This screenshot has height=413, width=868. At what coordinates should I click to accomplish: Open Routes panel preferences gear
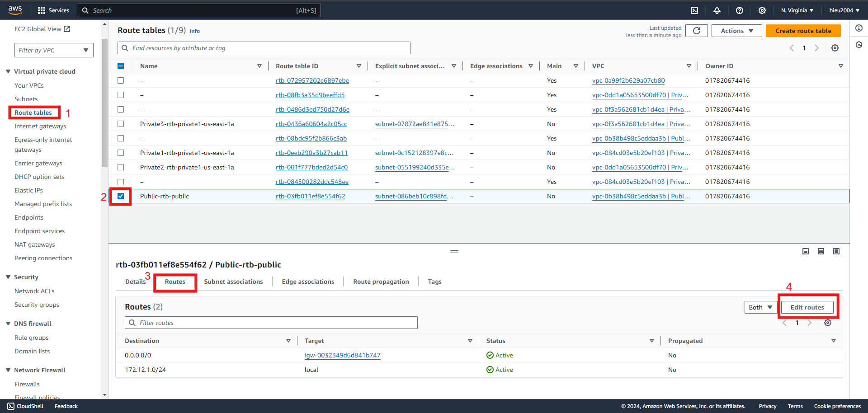click(x=828, y=323)
